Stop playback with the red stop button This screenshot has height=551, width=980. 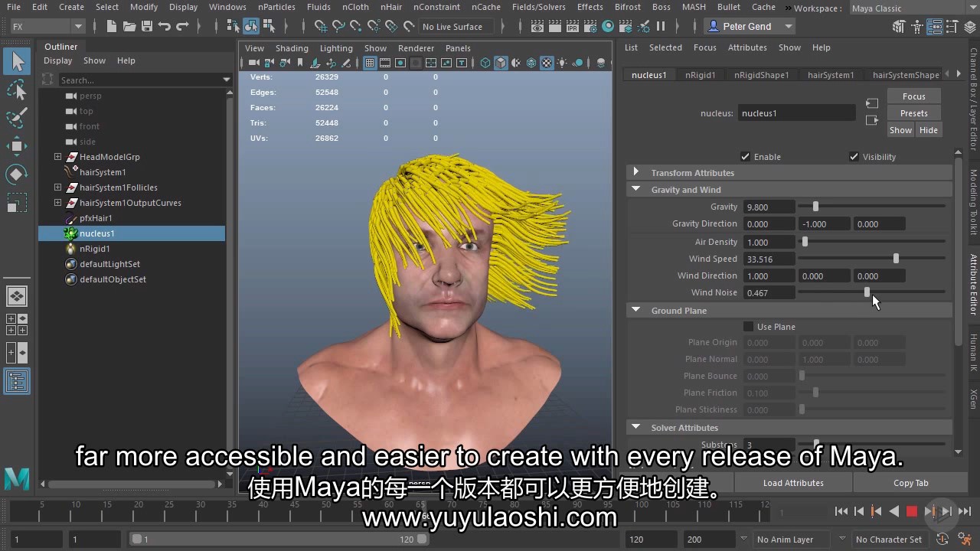coord(912,511)
